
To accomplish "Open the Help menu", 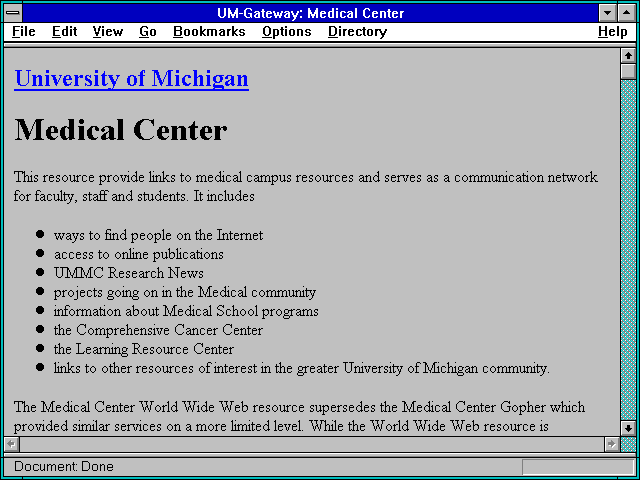I will click(613, 32).
